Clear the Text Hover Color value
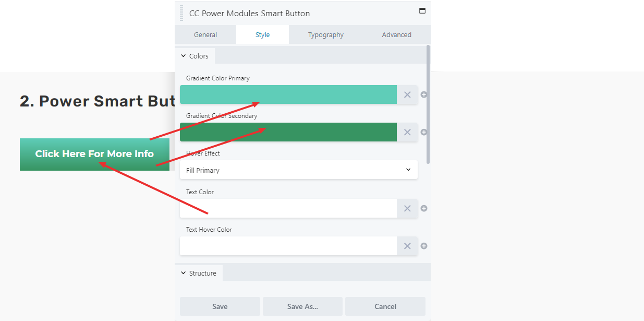644x321 pixels. pyautogui.click(x=407, y=246)
